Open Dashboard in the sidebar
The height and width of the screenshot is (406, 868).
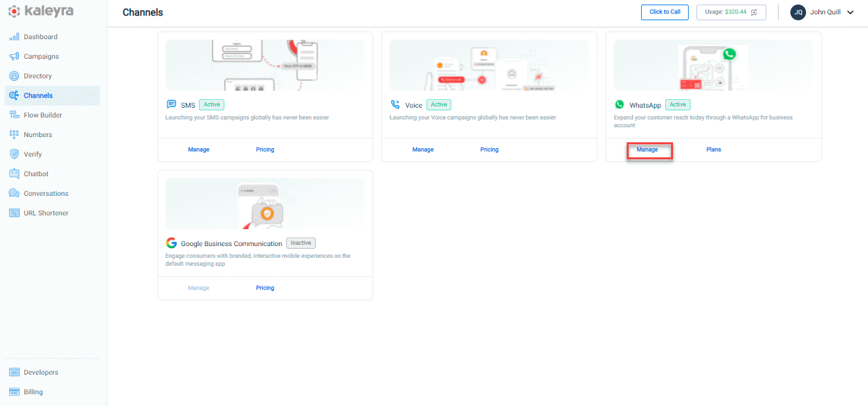point(40,37)
